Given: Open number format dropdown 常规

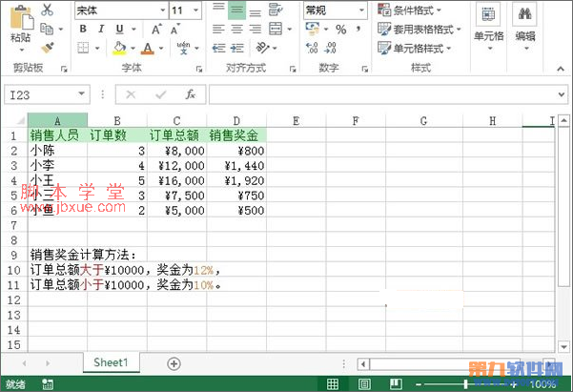Looking at the screenshot, I should pyautogui.click(x=361, y=10).
